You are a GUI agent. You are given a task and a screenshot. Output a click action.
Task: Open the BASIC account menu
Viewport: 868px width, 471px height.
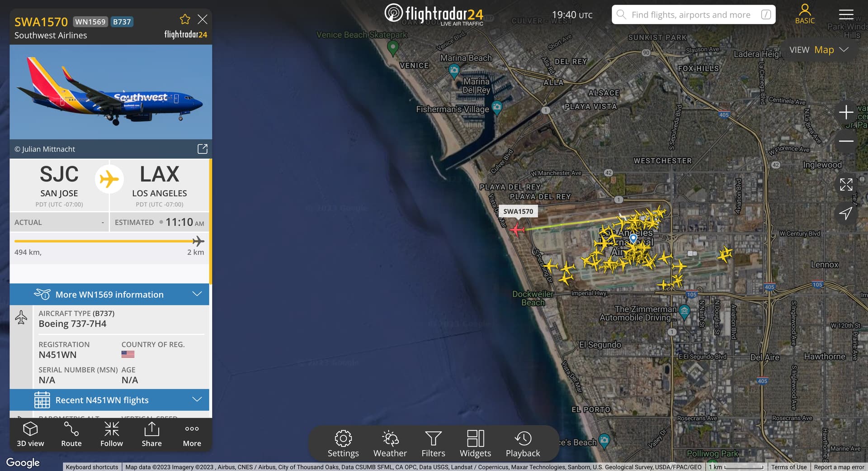point(805,14)
